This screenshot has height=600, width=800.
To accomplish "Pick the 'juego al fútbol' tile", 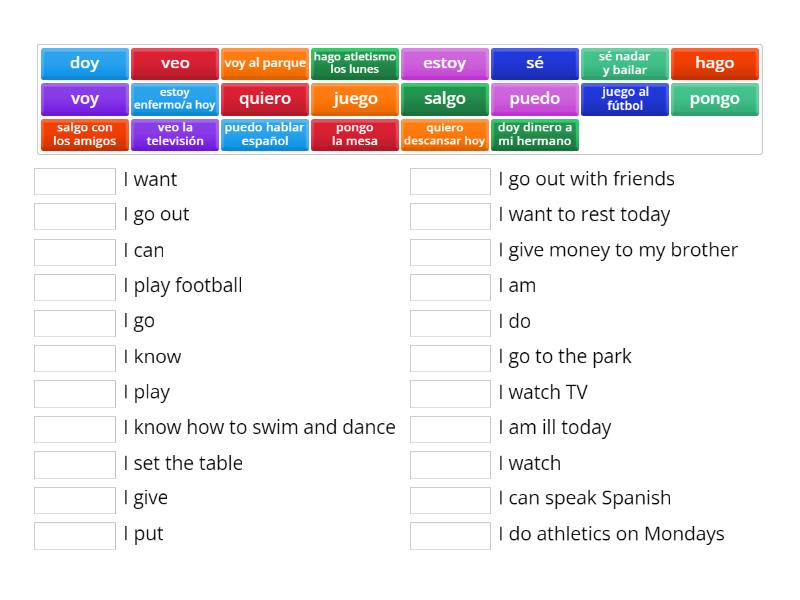I will [x=625, y=99].
